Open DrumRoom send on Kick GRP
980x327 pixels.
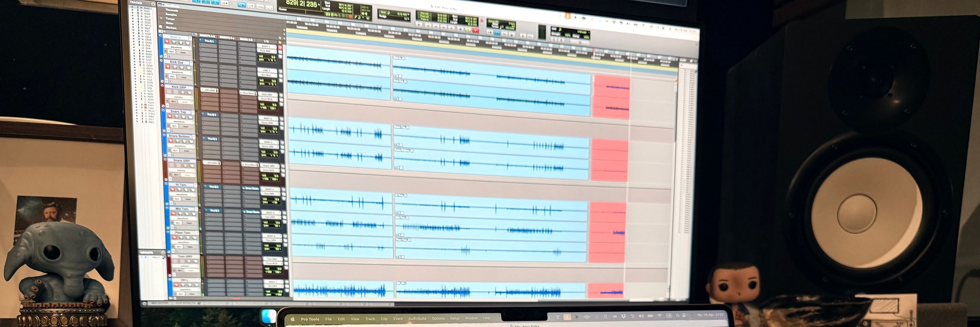pos(248,93)
